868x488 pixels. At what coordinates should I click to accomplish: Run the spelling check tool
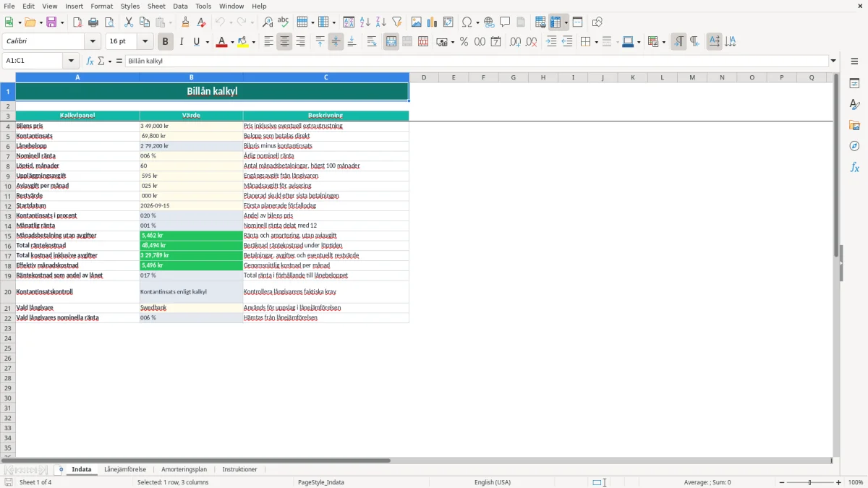[x=284, y=22]
